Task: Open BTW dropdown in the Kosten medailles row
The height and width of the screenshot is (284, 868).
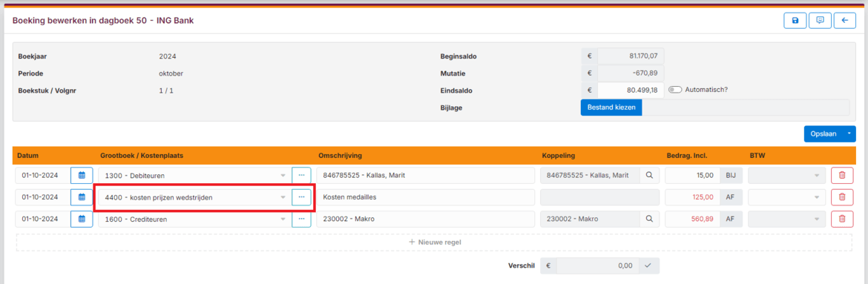Action: pyautogui.click(x=786, y=197)
